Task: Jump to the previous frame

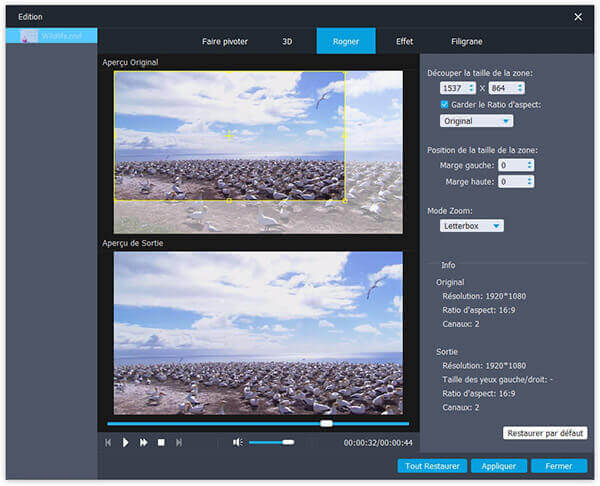Action: tap(108, 442)
